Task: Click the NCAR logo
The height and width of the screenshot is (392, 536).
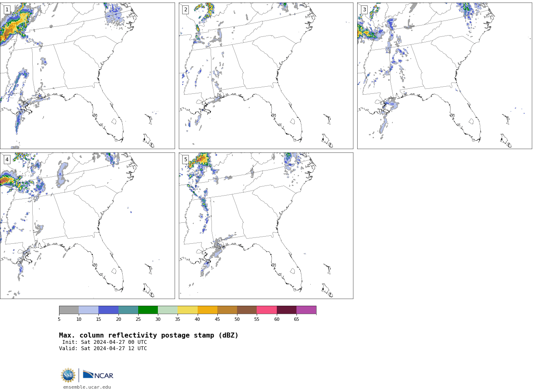Action: (x=98, y=375)
